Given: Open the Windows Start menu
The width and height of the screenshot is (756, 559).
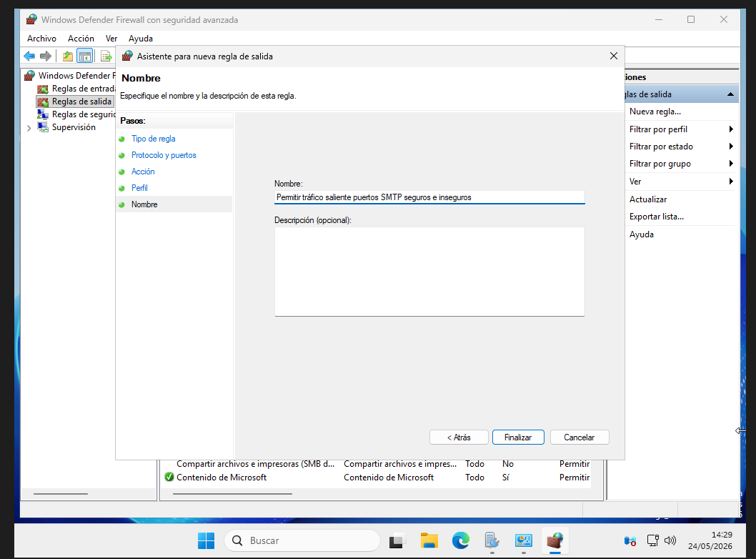Looking at the screenshot, I should [207, 540].
